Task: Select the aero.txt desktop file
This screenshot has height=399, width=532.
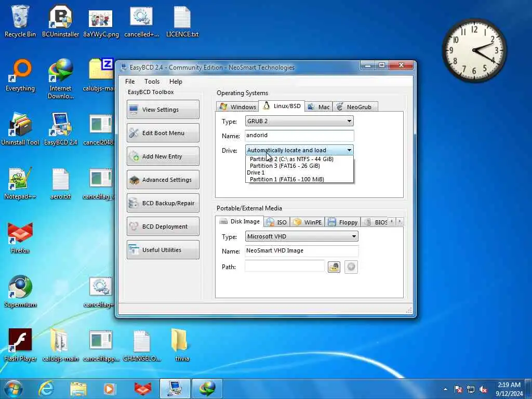Action: point(60,183)
